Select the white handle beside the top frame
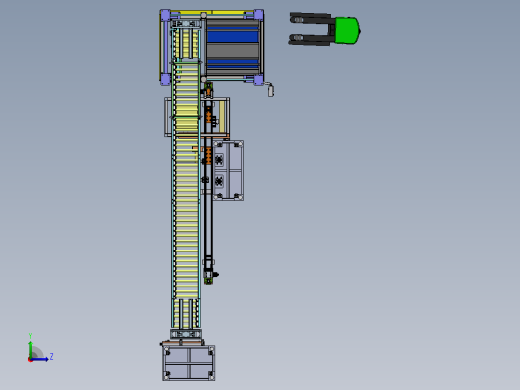The image size is (520, 390). pos(270,89)
